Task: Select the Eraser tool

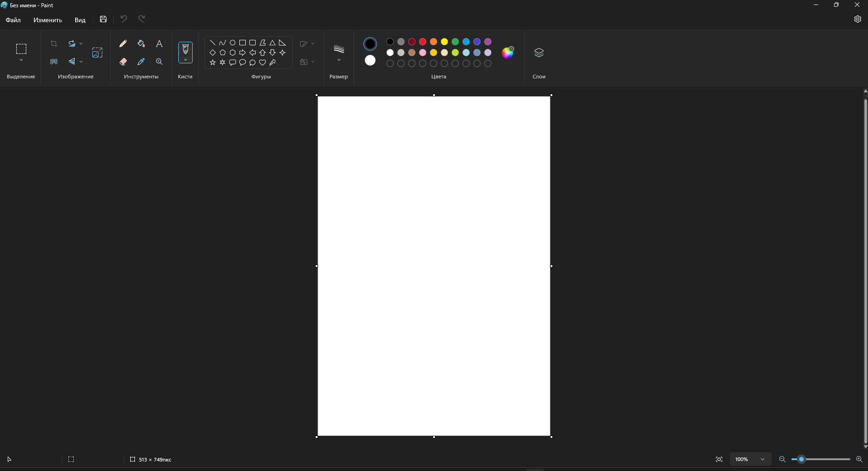Action: click(123, 62)
